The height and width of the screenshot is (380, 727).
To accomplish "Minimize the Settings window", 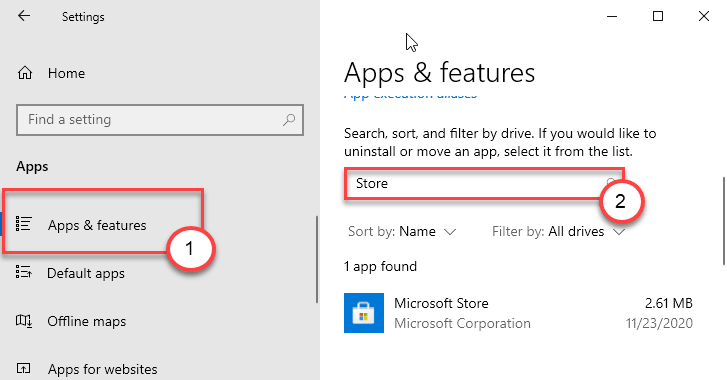I will tap(612, 16).
